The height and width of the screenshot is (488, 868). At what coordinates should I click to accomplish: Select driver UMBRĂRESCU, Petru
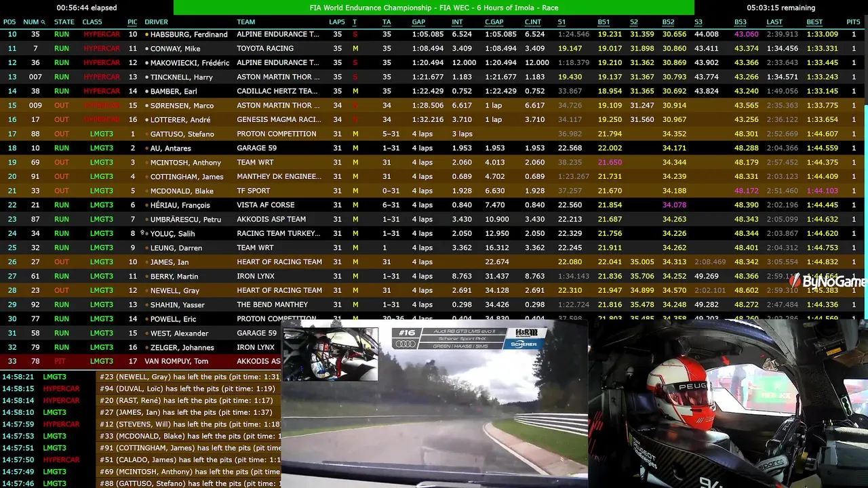coord(185,220)
